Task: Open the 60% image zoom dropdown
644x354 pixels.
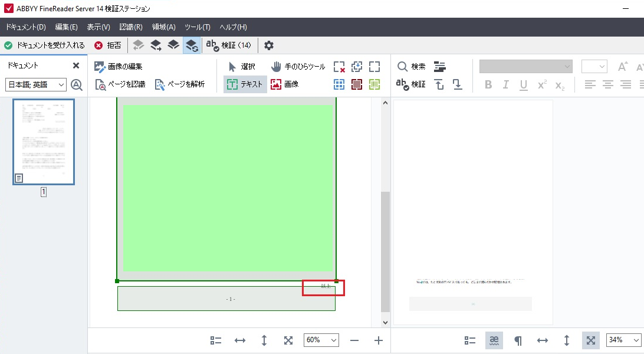Action: [321, 340]
